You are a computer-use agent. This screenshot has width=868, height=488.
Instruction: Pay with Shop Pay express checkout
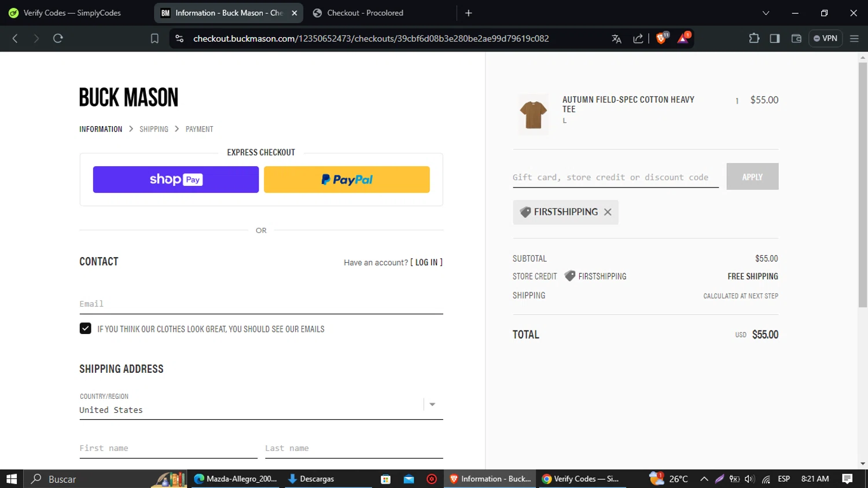[x=176, y=179]
